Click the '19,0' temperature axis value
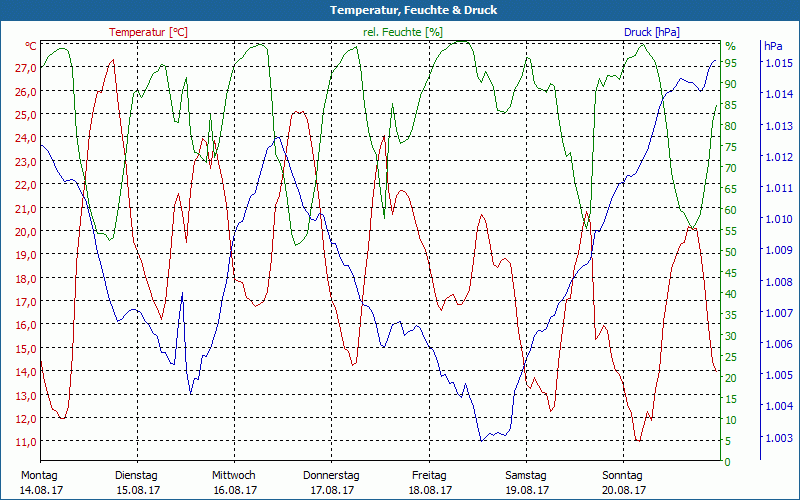 click(x=26, y=255)
